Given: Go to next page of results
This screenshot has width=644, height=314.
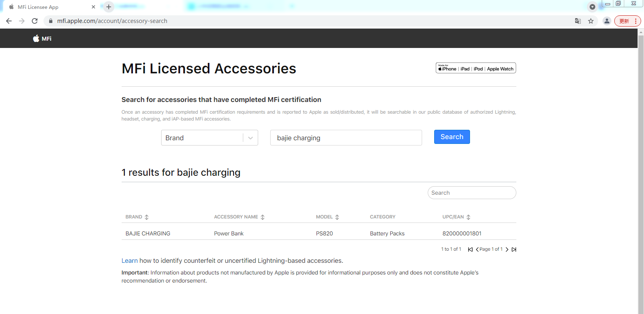Looking at the screenshot, I should click(507, 250).
